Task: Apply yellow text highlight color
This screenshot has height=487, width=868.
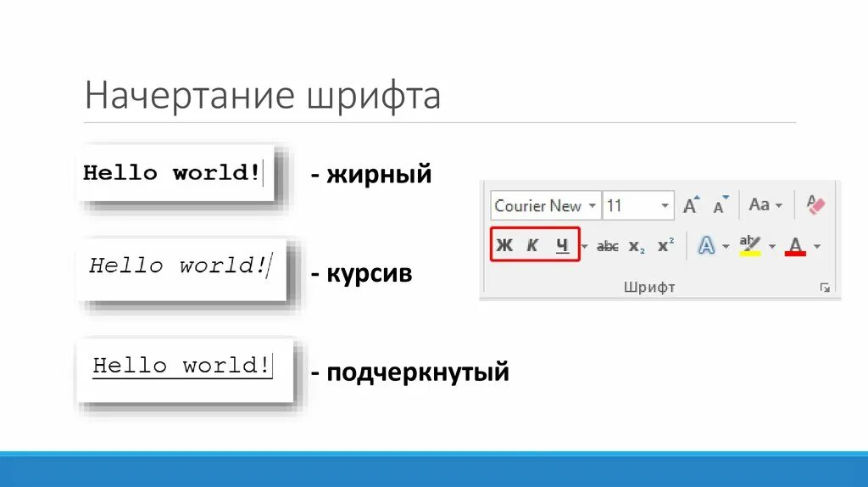Action: click(x=750, y=245)
